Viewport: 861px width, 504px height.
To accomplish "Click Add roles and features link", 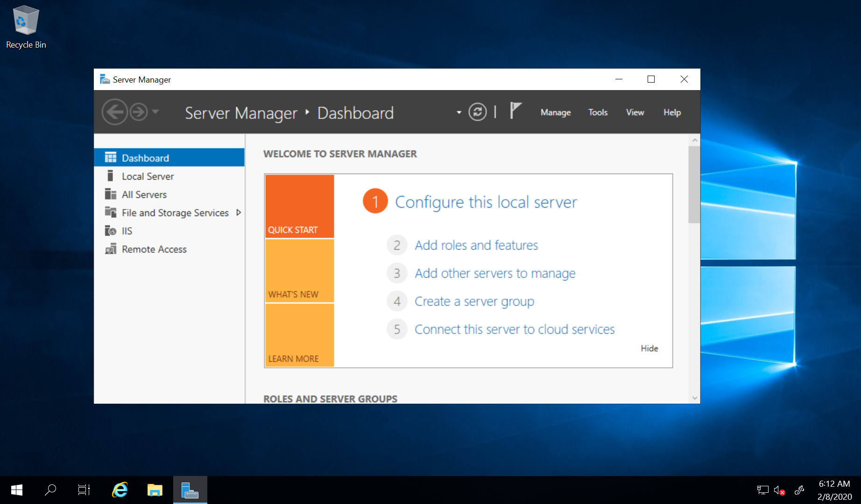I will point(476,245).
